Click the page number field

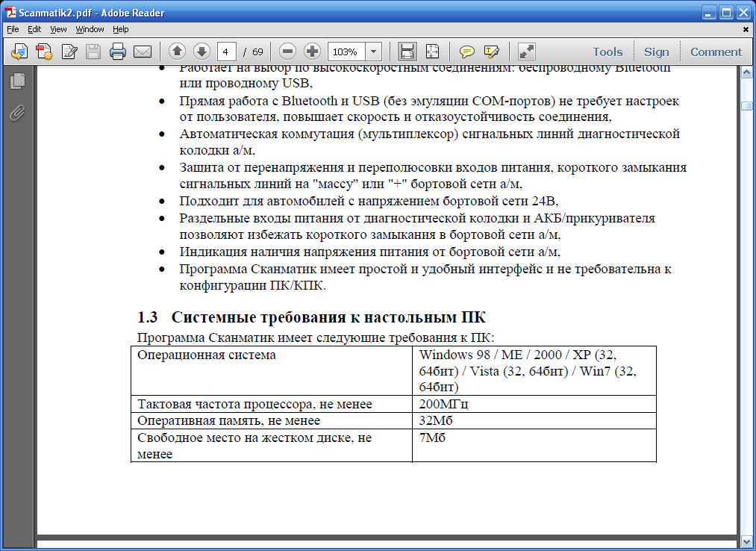click(x=227, y=52)
